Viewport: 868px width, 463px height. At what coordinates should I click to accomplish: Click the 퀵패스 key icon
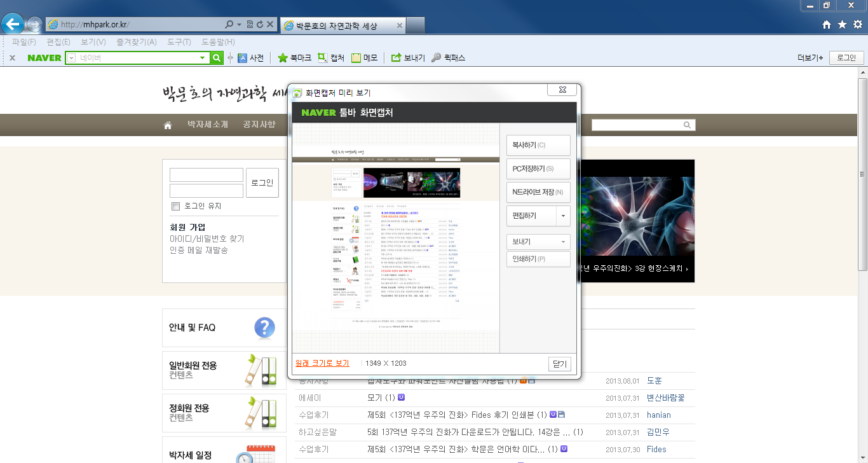click(x=436, y=58)
